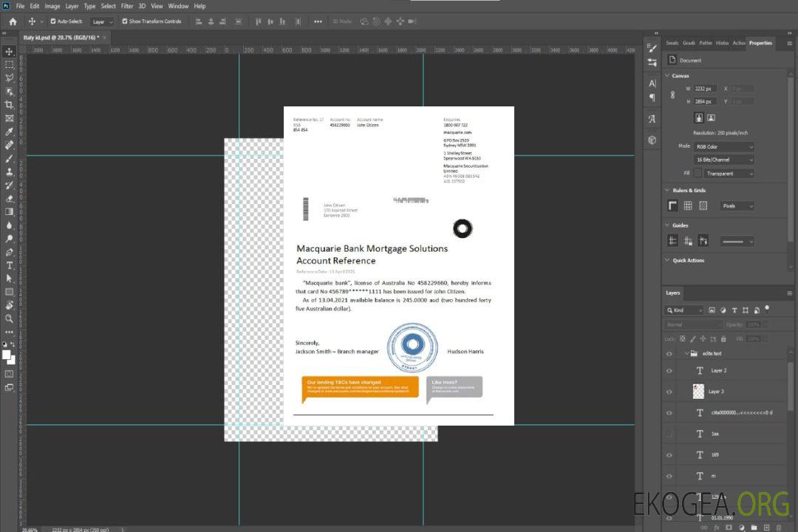Collapse the 'edite text' layer group
Image resolution: width=798 pixels, height=532 pixels.
pyautogui.click(x=686, y=354)
